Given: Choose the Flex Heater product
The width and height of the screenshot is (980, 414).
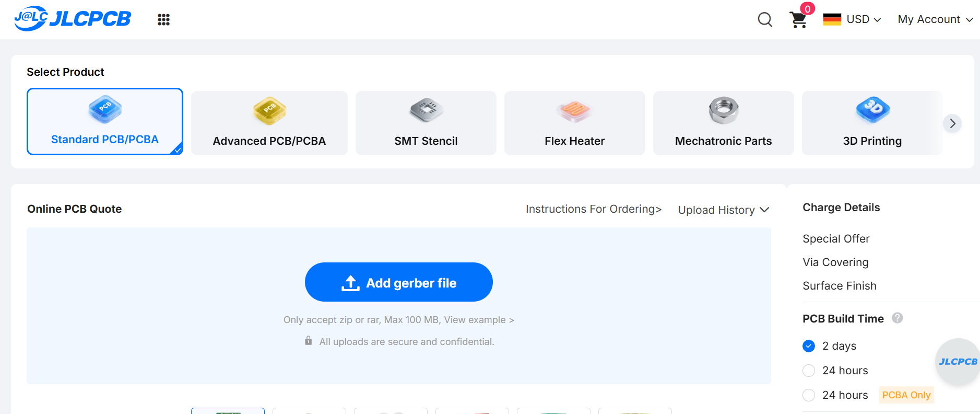Looking at the screenshot, I should [575, 123].
